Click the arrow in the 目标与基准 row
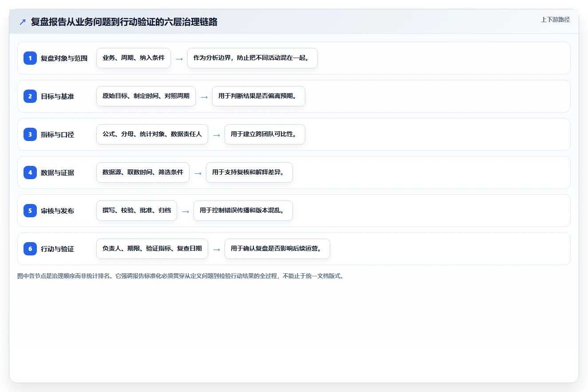588x392 pixels. (204, 97)
